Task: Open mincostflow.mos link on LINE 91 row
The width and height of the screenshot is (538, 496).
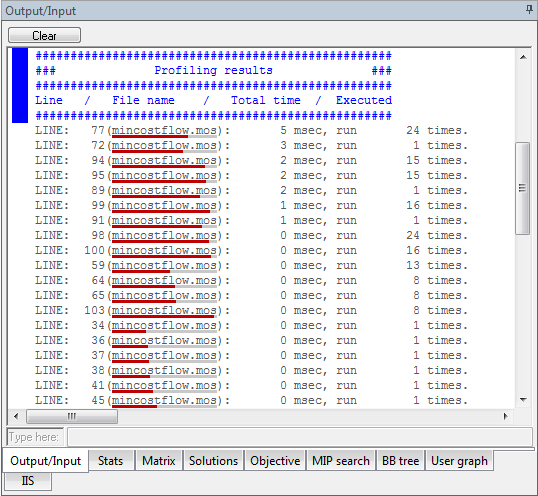Action: [x=164, y=221]
